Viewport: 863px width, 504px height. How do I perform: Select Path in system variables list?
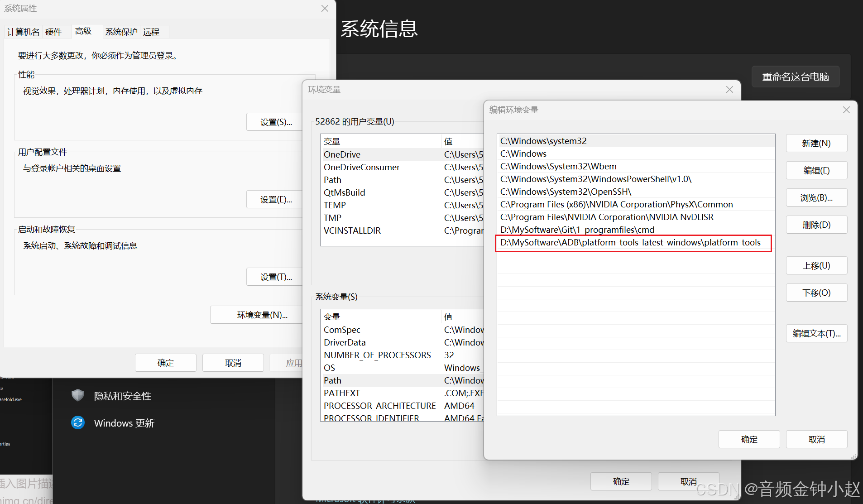[402, 380]
